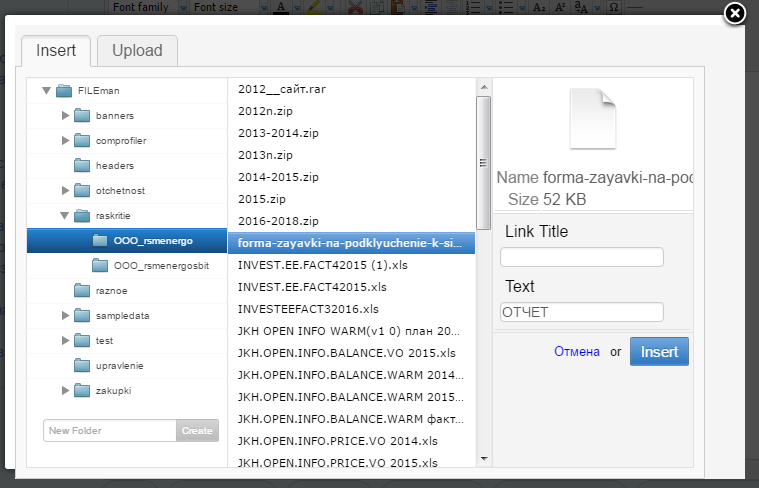This screenshot has height=488, width=759.
Task: Close the file manager dialog with X
Action: point(734,14)
